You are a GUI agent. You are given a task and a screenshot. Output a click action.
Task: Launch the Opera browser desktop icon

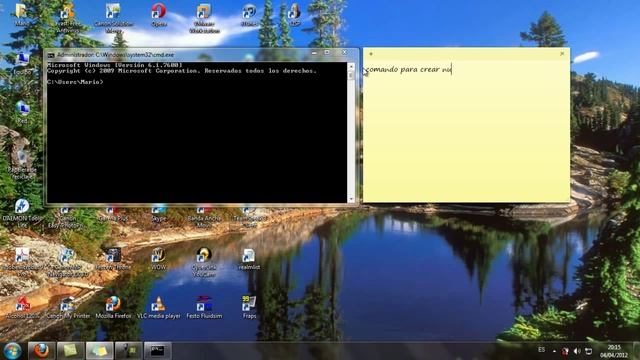(159, 15)
